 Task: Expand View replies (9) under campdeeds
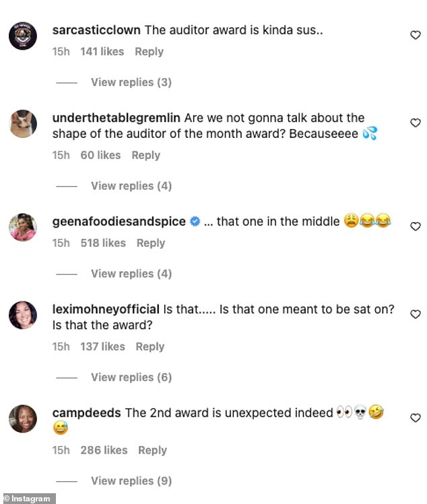coord(131,480)
